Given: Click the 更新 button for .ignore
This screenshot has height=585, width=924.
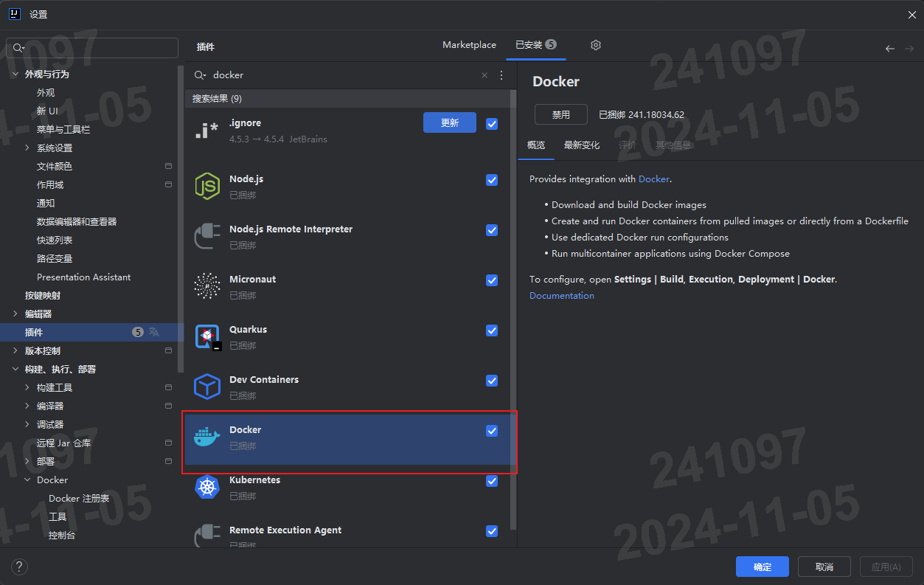Looking at the screenshot, I should [449, 123].
